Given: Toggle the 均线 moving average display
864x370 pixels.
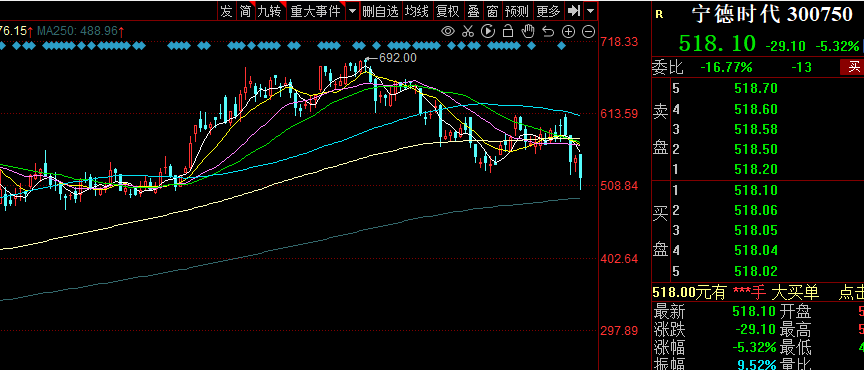Looking at the screenshot, I should click(x=416, y=10).
